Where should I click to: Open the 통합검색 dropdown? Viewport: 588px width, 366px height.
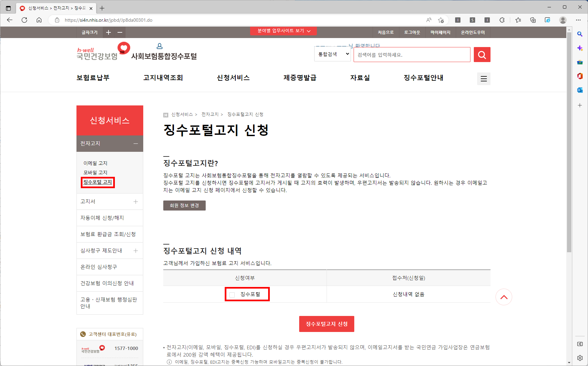[333, 54]
